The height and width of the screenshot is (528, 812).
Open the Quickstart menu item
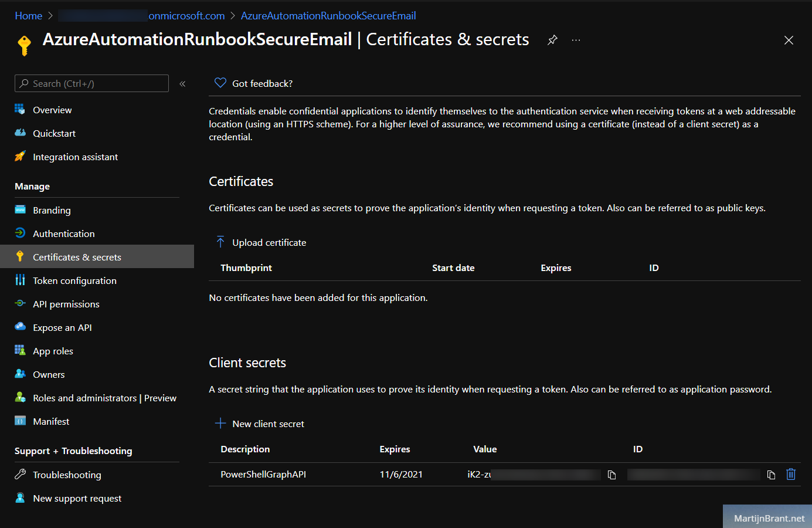[x=54, y=133]
